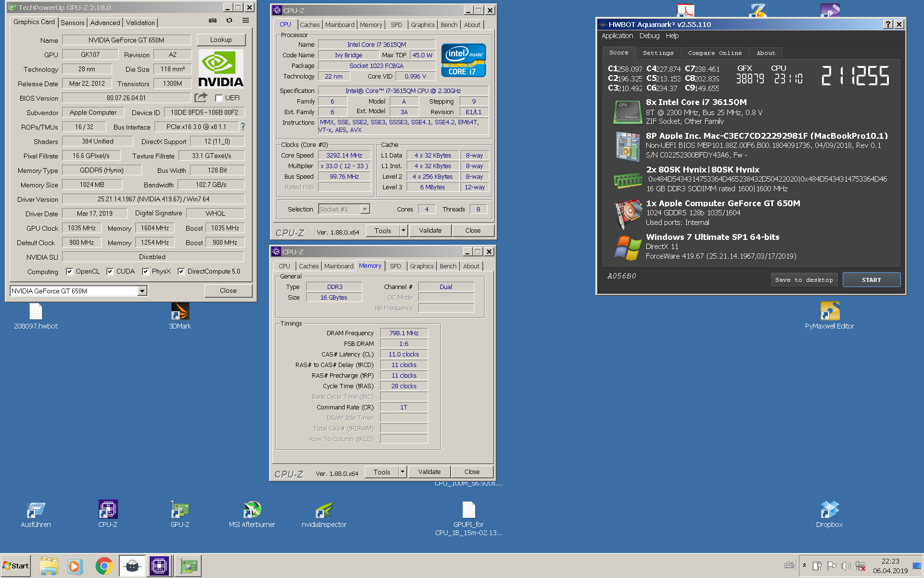Toggle the UEFI checkbox
The image size is (924, 578).
219,98
